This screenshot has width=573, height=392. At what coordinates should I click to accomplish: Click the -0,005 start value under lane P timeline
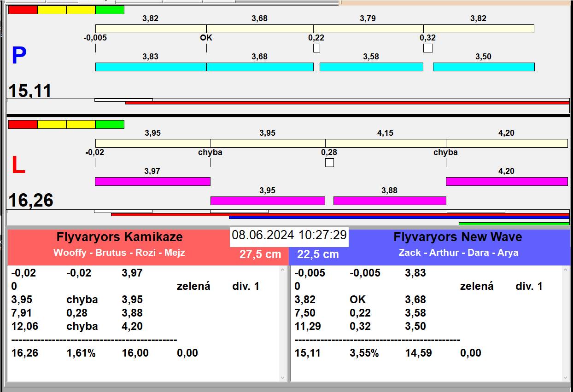[x=95, y=38]
